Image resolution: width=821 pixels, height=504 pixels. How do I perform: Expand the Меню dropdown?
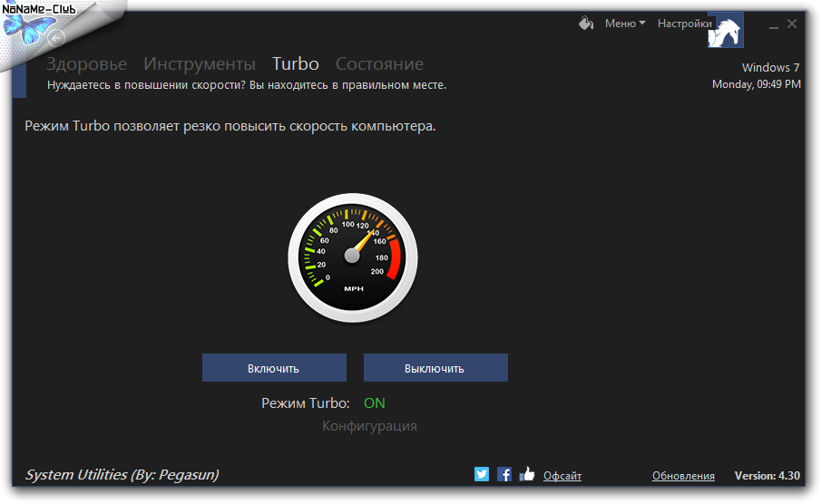pos(625,24)
